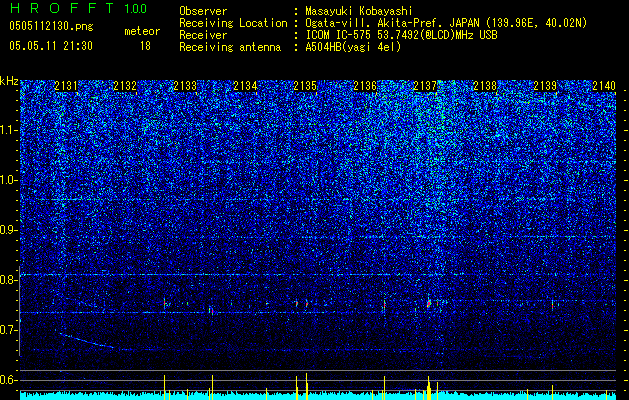Click the 0.6 frequency axis label
629x400 pixels.
pyautogui.click(x=9, y=380)
